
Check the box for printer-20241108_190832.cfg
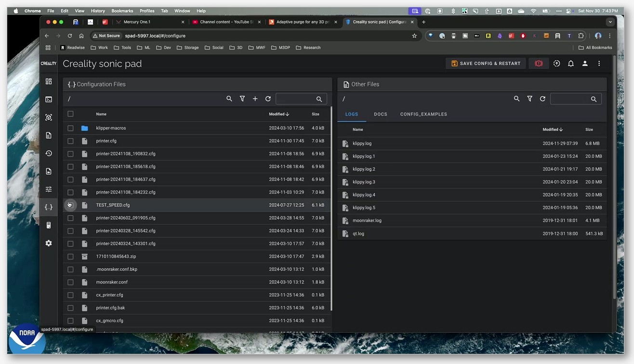click(70, 154)
